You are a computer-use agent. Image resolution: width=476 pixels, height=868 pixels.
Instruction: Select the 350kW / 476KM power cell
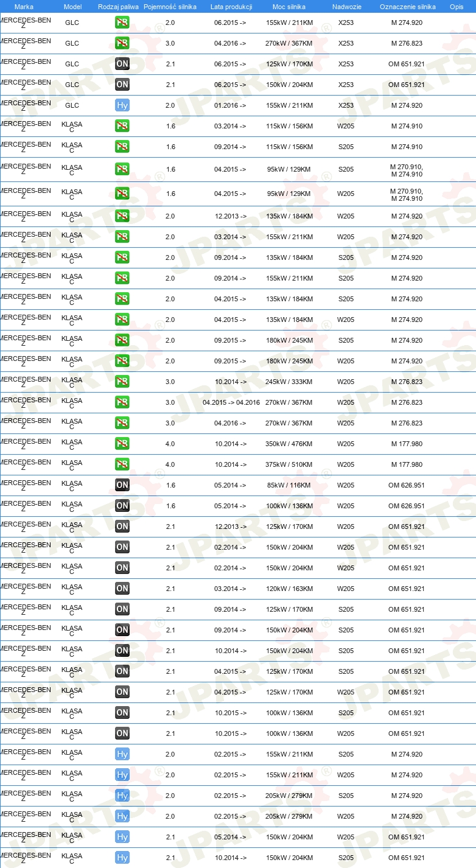(x=289, y=444)
